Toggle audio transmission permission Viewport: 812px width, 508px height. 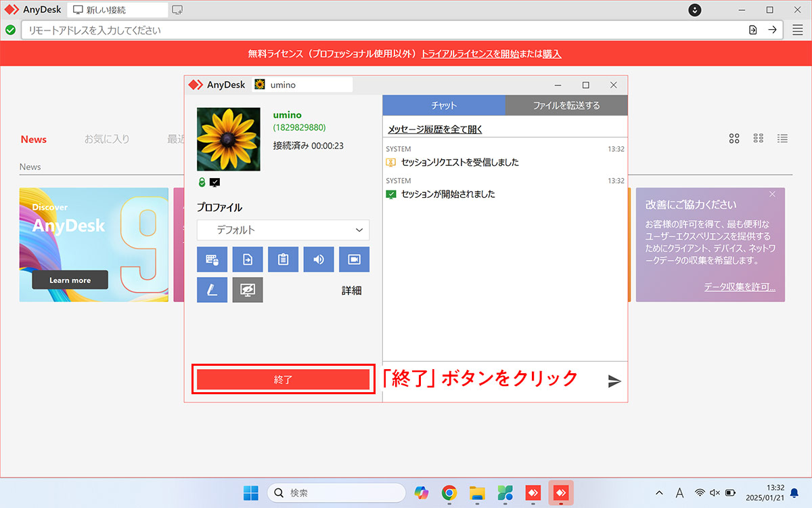tap(319, 259)
